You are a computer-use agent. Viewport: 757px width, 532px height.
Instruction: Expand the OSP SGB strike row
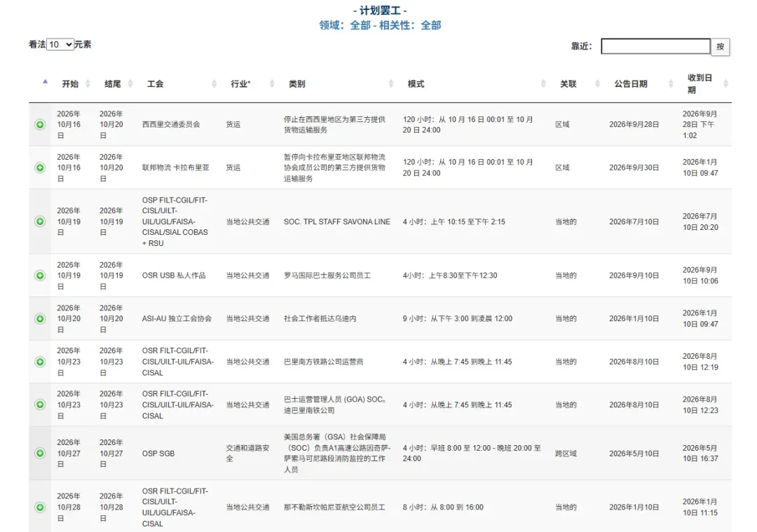(40, 453)
